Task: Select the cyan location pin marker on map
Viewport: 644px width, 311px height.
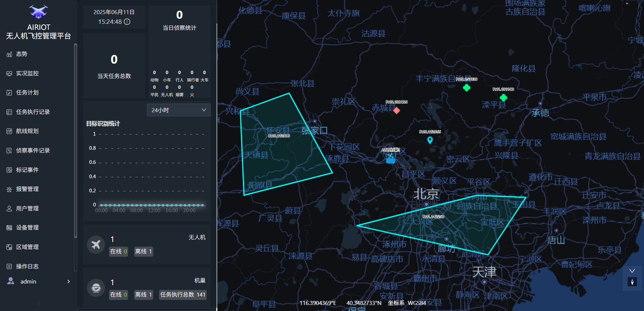Action: tap(430, 140)
